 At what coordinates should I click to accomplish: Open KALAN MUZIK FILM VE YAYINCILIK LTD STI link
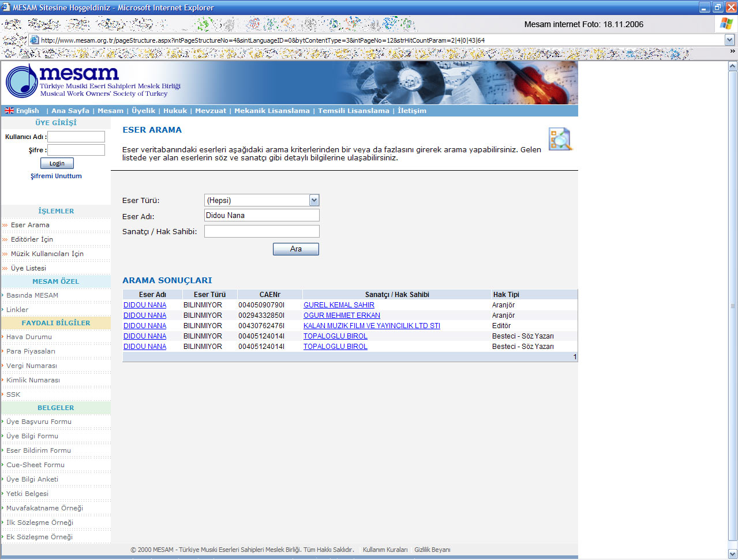pyautogui.click(x=372, y=326)
